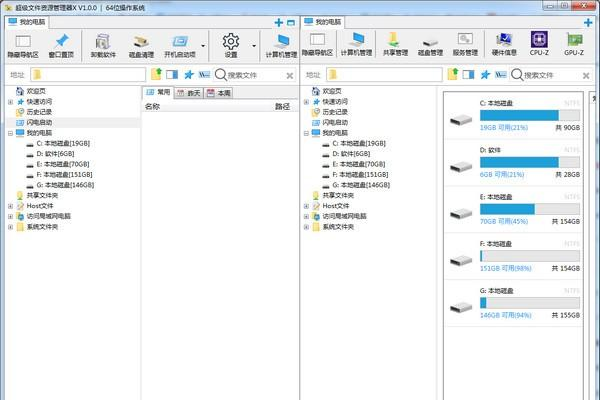Launch CPU-Z tool
The image size is (600, 400).
539,44
